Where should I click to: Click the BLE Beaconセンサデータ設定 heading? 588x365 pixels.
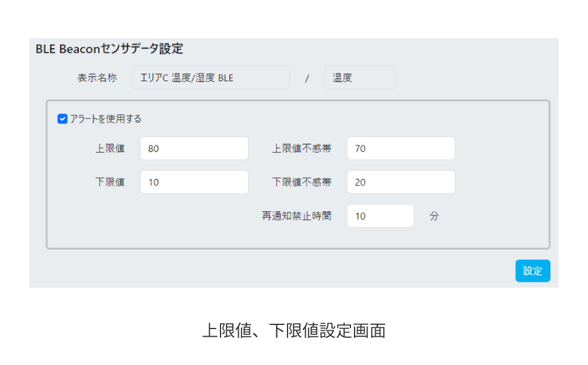pos(109,49)
